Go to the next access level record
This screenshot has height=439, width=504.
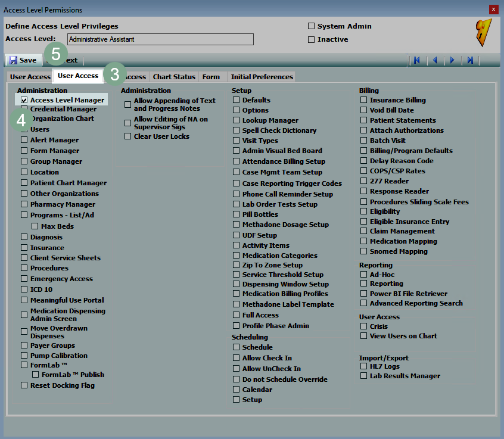[x=453, y=60]
